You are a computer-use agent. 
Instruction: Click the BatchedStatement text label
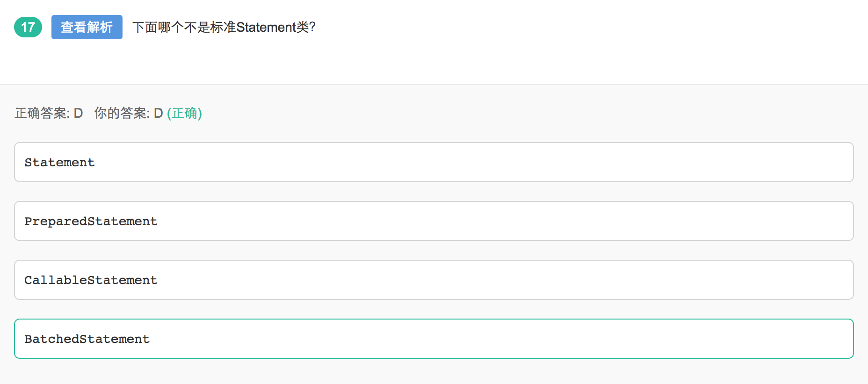tap(87, 339)
